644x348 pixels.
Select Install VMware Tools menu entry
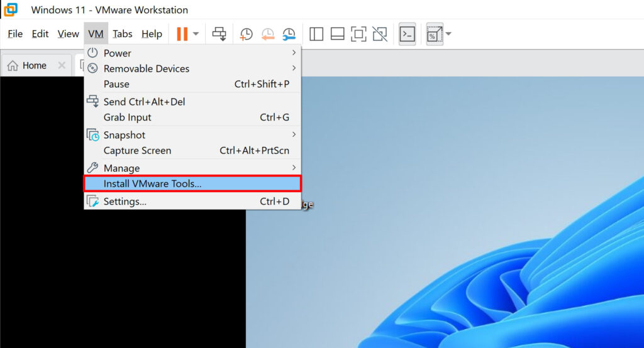[x=192, y=183]
